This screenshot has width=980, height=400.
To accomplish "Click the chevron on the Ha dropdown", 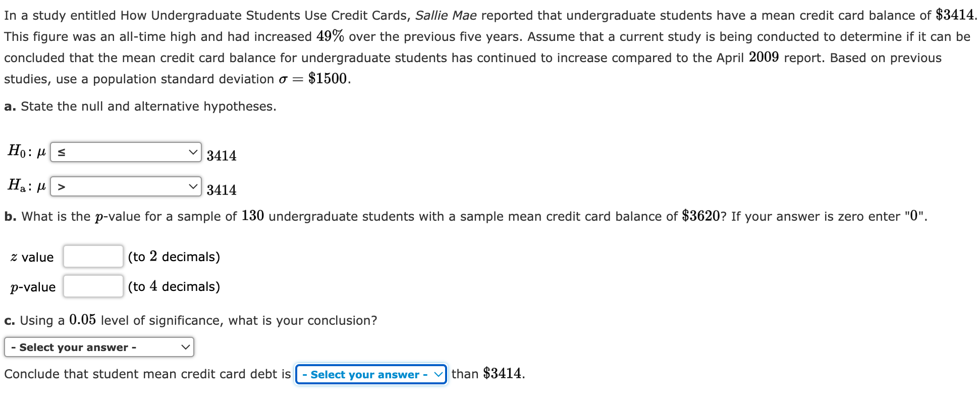I will pyautogui.click(x=193, y=186).
